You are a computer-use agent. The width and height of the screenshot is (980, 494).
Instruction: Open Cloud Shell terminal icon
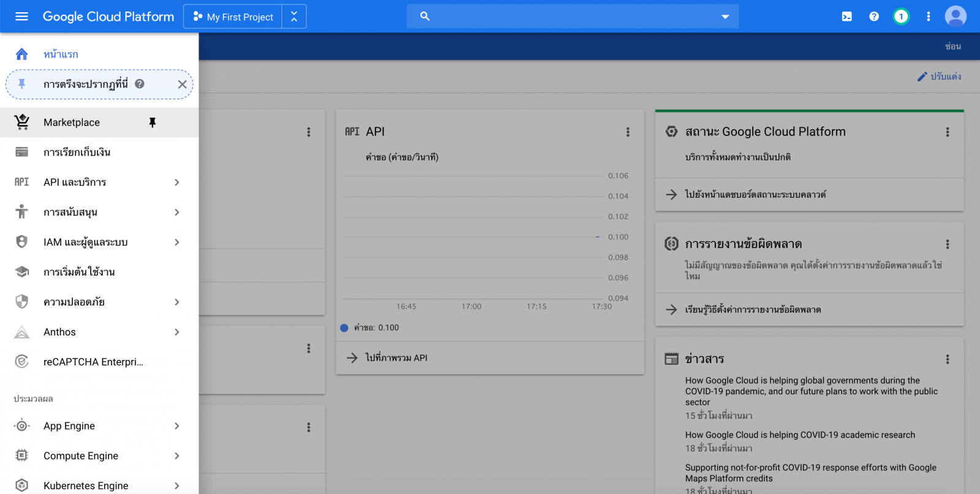pos(846,17)
